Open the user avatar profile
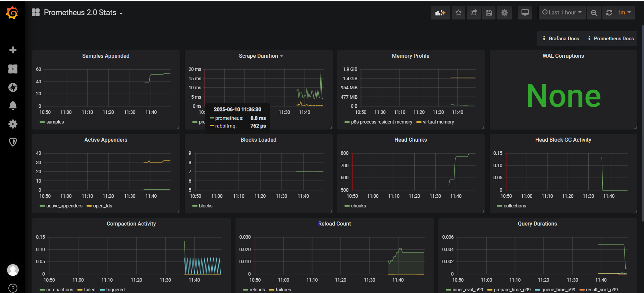 click(x=13, y=270)
